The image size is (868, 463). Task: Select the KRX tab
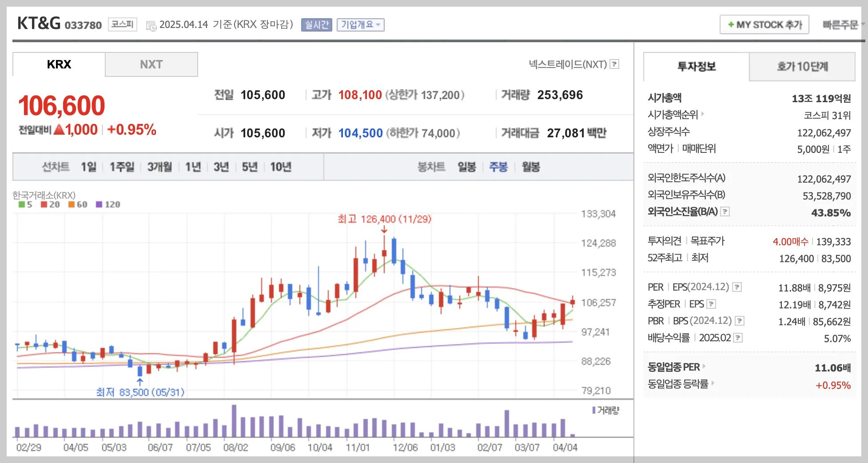pyautogui.click(x=59, y=64)
